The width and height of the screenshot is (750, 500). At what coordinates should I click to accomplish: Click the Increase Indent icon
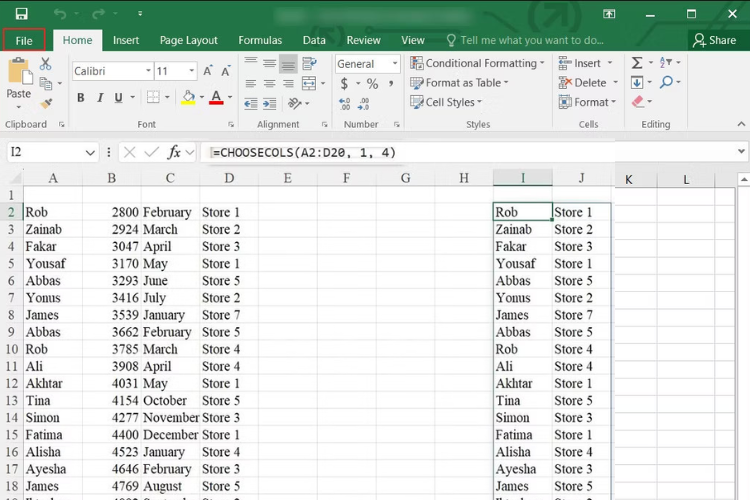click(x=269, y=103)
